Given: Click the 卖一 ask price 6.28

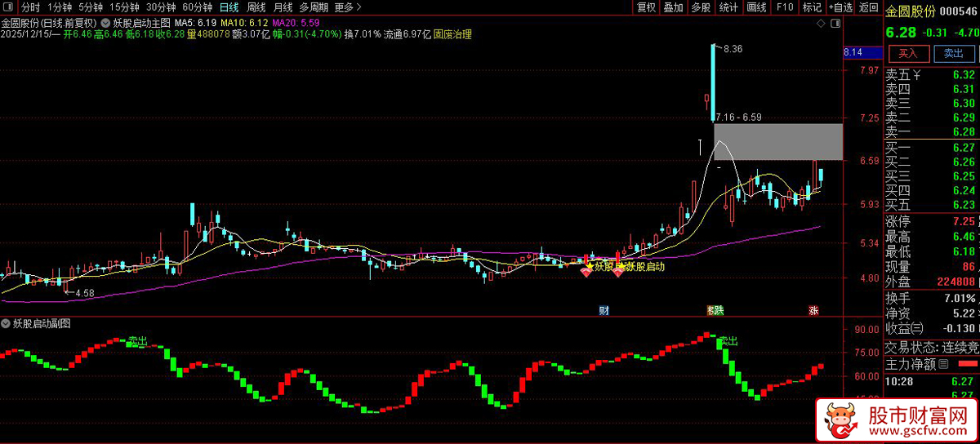Looking at the screenshot, I should pyautogui.click(x=964, y=131).
